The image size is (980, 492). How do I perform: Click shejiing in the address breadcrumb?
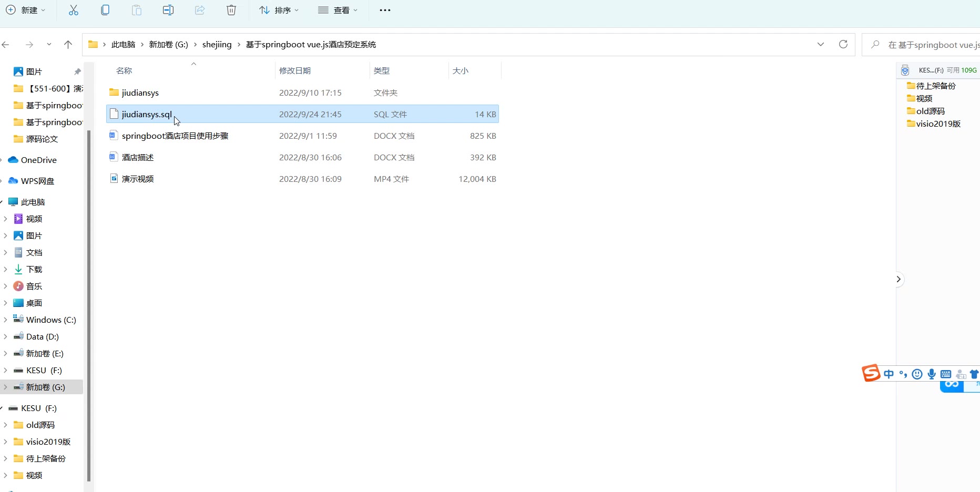pos(217,45)
